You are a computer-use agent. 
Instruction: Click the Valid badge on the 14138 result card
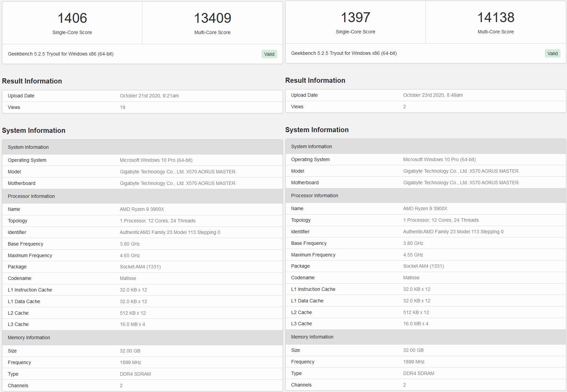tap(552, 53)
